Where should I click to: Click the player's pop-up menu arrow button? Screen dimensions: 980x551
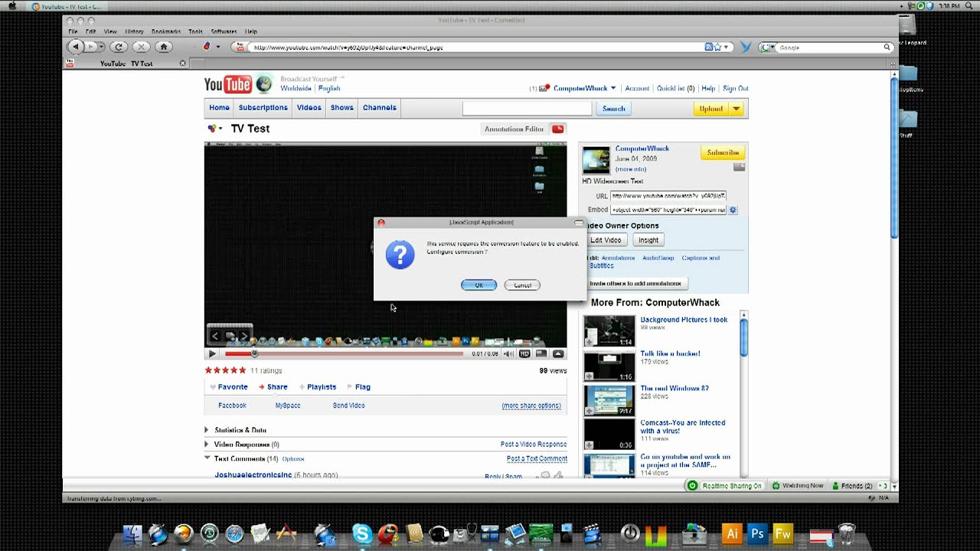pos(558,354)
